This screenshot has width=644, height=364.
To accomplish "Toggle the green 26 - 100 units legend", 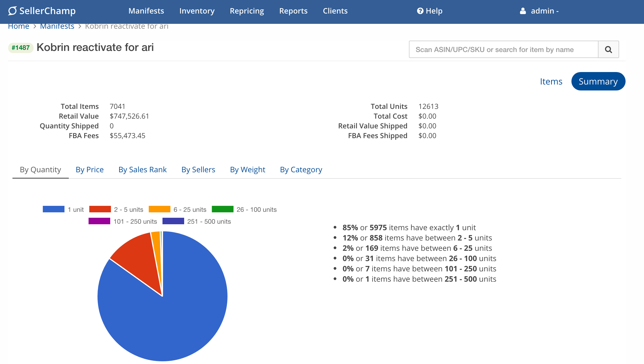I will pos(223,209).
